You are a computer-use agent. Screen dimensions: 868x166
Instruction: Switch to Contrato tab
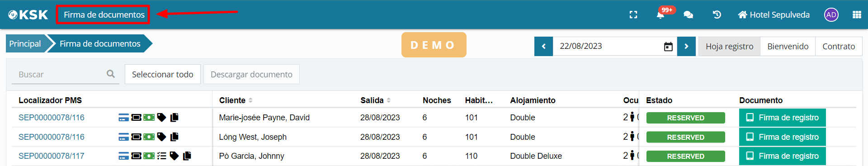click(x=839, y=47)
